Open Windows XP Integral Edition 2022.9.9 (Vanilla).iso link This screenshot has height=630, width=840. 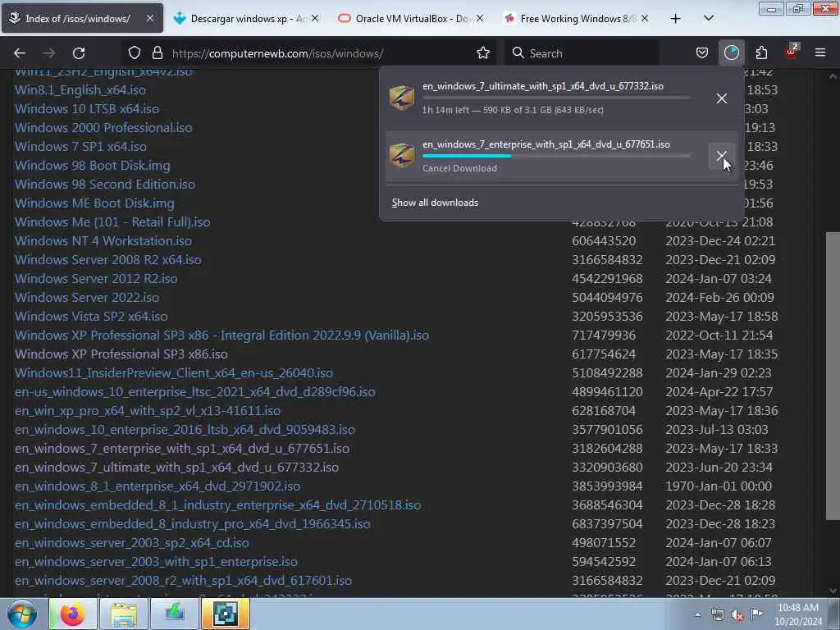(221, 335)
